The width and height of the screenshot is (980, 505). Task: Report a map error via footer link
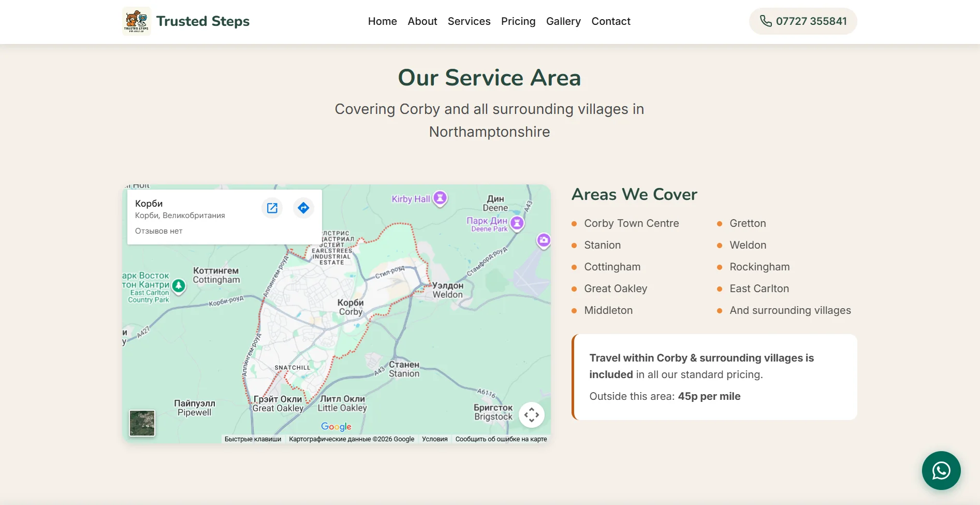[x=500, y=439]
